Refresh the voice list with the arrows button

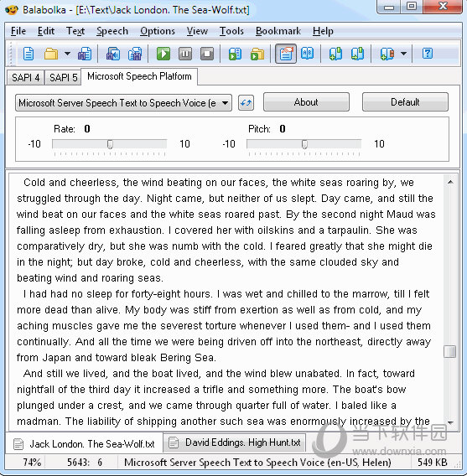click(246, 103)
